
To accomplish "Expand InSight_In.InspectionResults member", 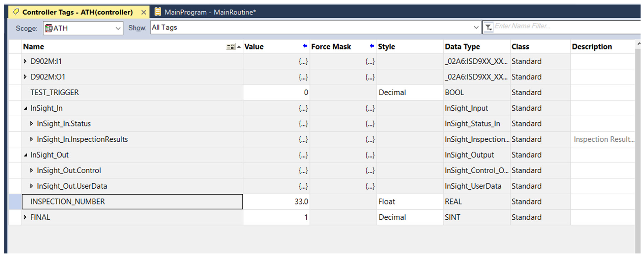I will [x=32, y=139].
